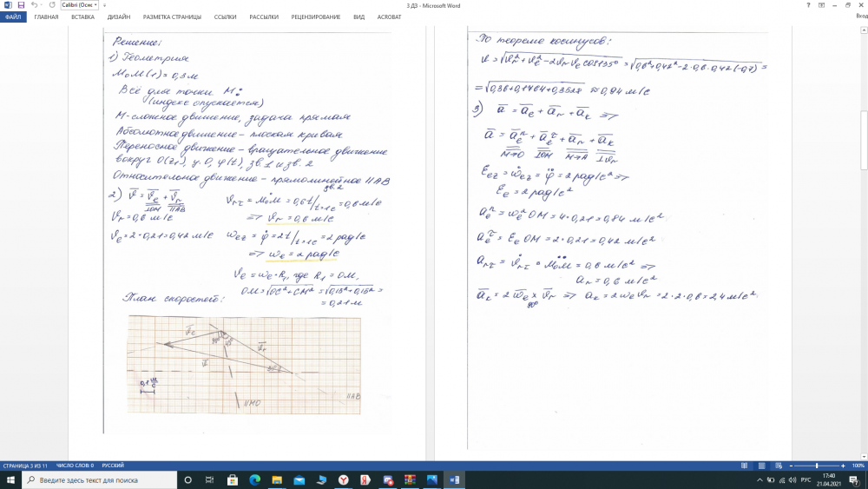Open Yandex Browser red Y icon on taskbar
Screen dimensions: 868x489
(343, 480)
